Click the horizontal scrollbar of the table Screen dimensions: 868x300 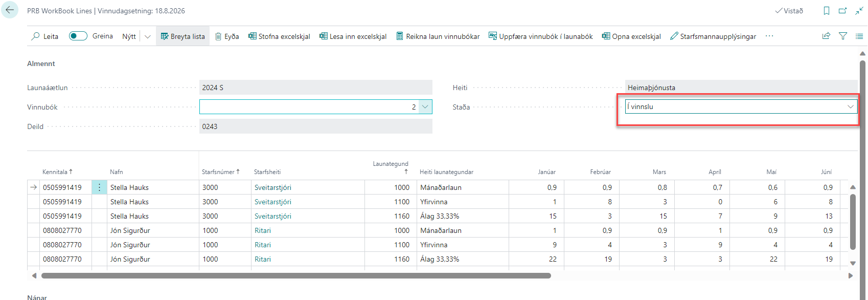(x=296, y=275)
